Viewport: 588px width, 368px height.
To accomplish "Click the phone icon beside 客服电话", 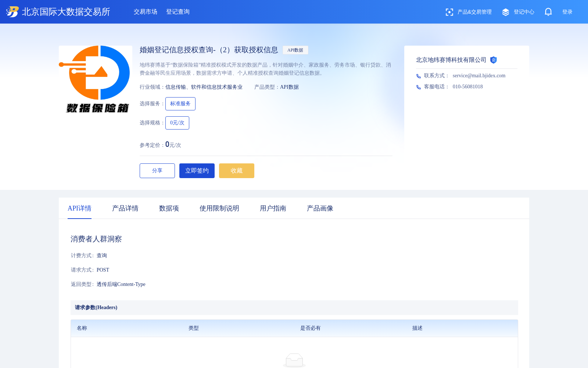I will (x=419, y=87).
